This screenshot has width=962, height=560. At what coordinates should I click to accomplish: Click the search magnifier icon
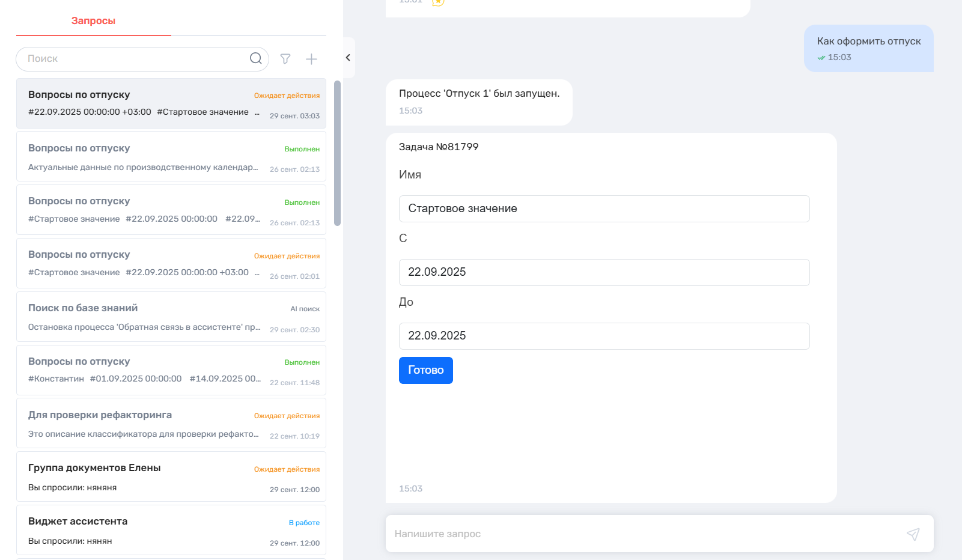tap(255, 58)
